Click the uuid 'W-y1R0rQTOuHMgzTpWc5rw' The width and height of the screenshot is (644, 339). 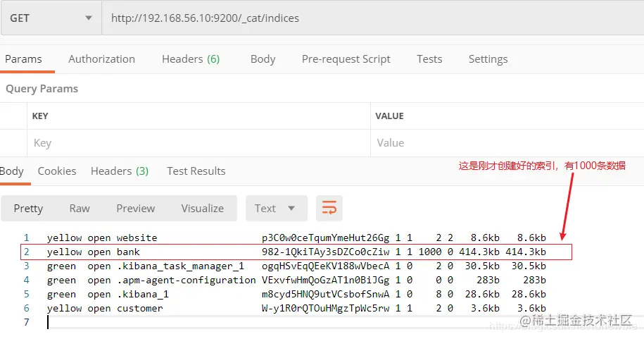(x=325, y=309)
